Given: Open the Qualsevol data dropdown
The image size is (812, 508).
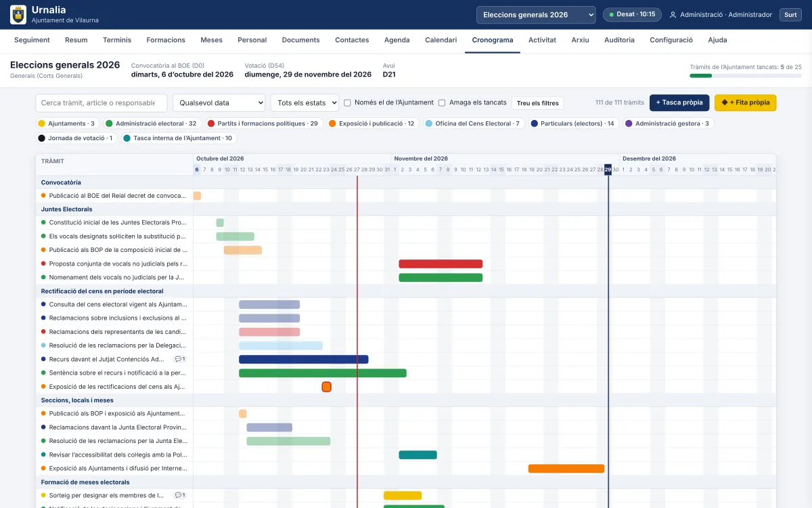Looking at the screenshot, I should 219,103.
